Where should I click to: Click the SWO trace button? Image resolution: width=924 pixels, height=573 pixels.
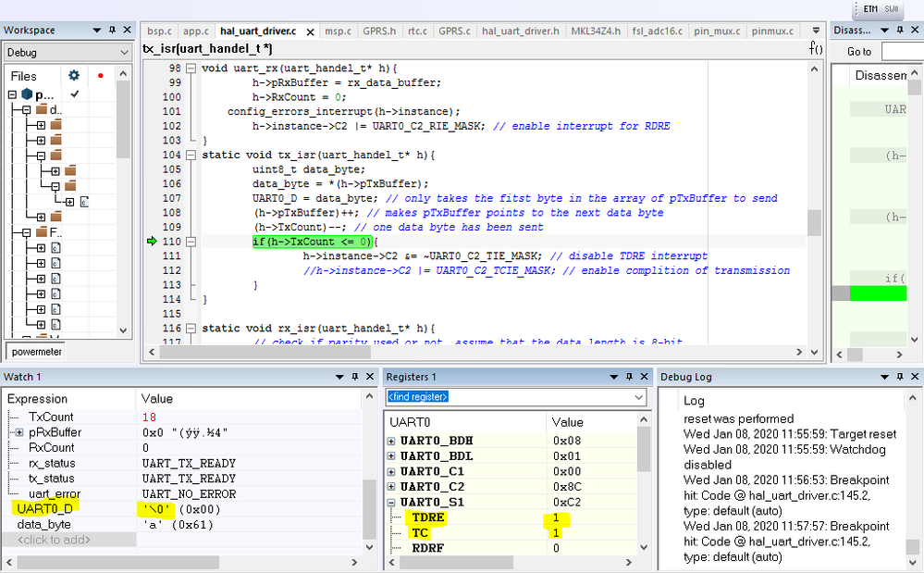coord(892,8)
